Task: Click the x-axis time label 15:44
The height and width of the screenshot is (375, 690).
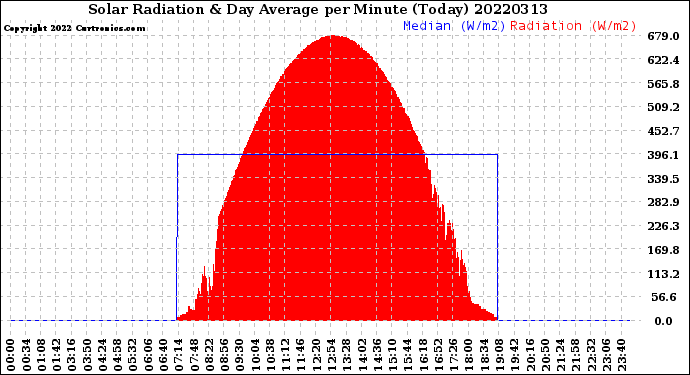Action: [408, 355]
